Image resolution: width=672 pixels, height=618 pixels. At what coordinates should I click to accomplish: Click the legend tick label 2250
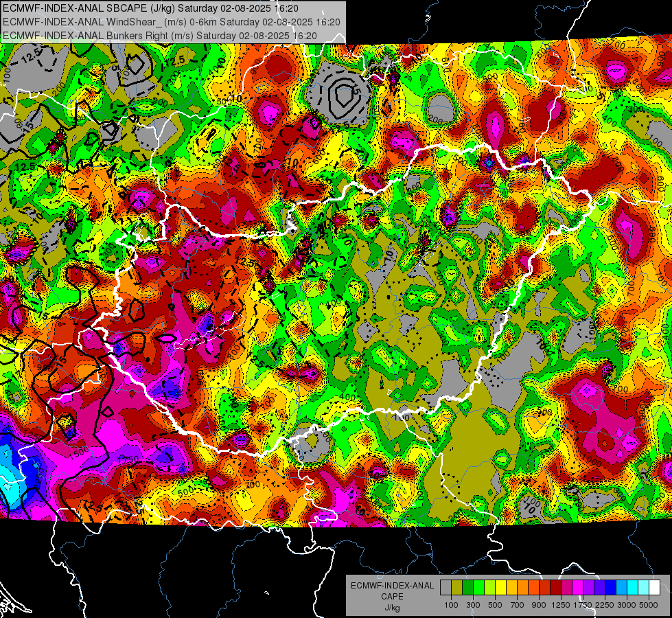pos(605,605)
